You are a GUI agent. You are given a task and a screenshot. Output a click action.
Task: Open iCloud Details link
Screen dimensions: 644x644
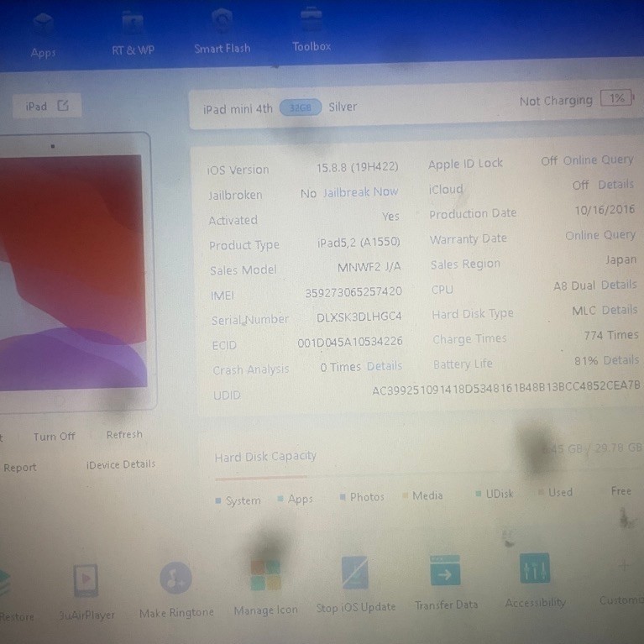click(x=615, y=185)
